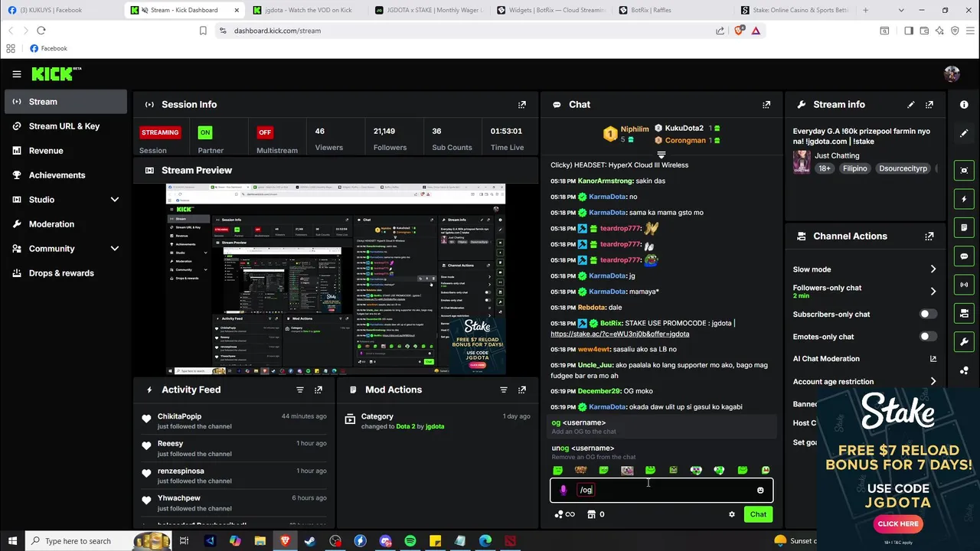980x551 pixels.
Task: Open the emoji picker in chat input
Action: click(x=760, y=491)
